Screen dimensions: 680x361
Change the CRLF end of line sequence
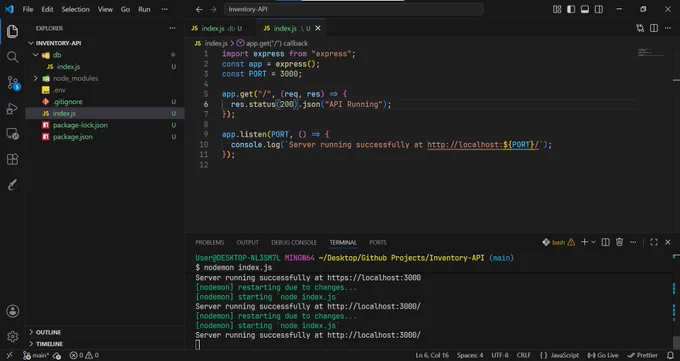(x=523, y=355)
